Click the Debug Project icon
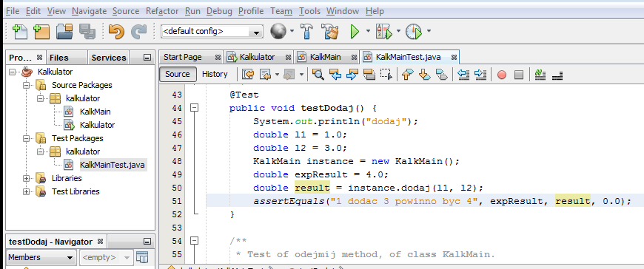Screen dimensions: 644x269 click(384, 31)
